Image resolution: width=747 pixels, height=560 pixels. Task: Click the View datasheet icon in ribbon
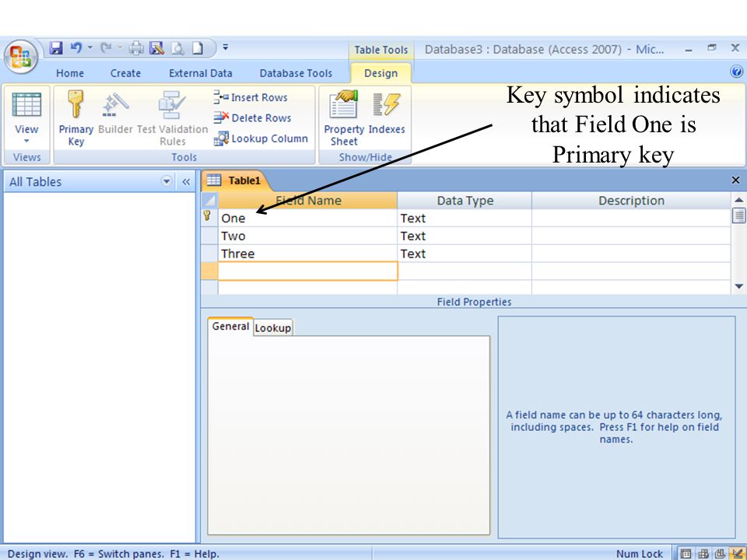click(x=26, y=105)
